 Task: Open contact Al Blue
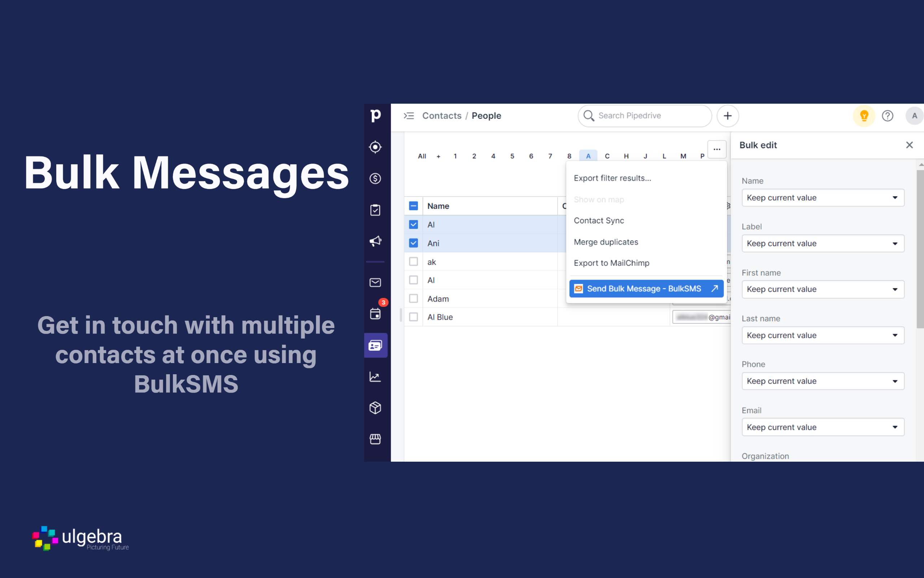(440, 317)
